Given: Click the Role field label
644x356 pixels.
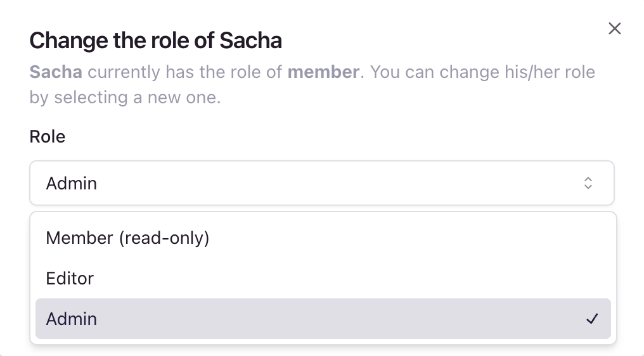Looking at the screenshot, I should point(48,136).
